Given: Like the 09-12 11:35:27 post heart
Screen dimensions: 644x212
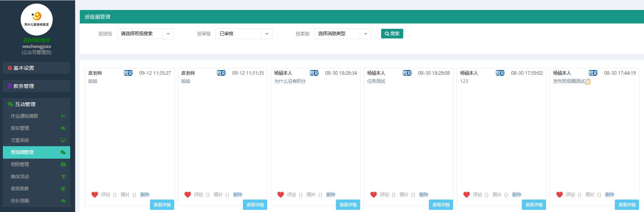Looking at the screenshot, I should tap(95, 195).
